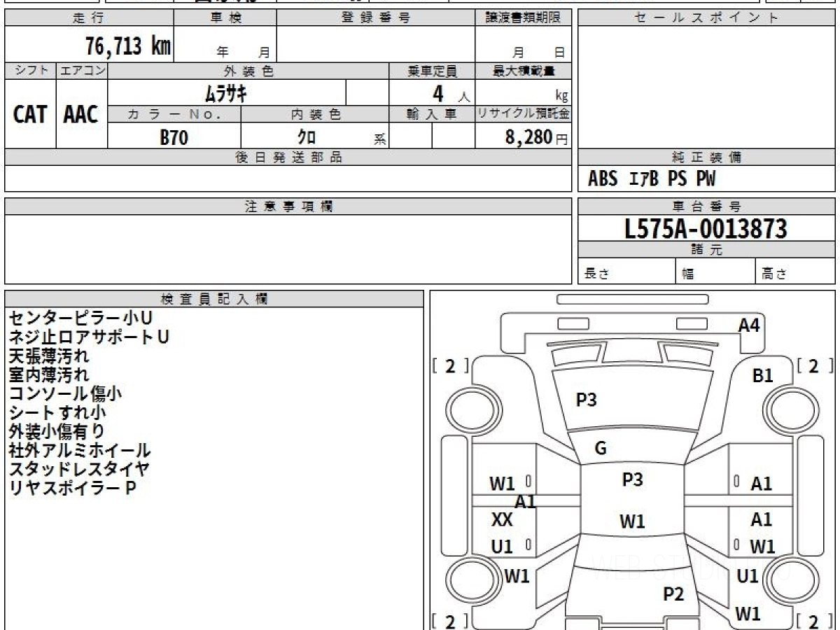Screen dimensions: 840x630
Task: Click the XX mark on the diagram
Action: pos(503,520)
